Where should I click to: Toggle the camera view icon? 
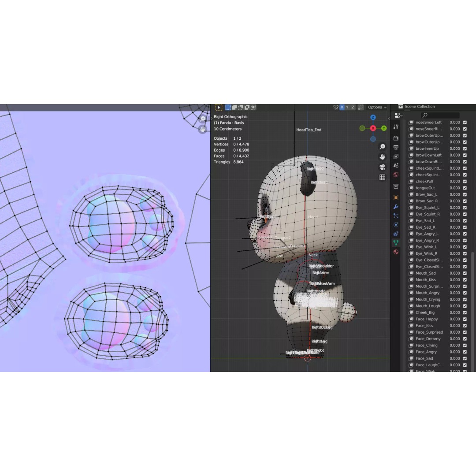click(382, 167)
